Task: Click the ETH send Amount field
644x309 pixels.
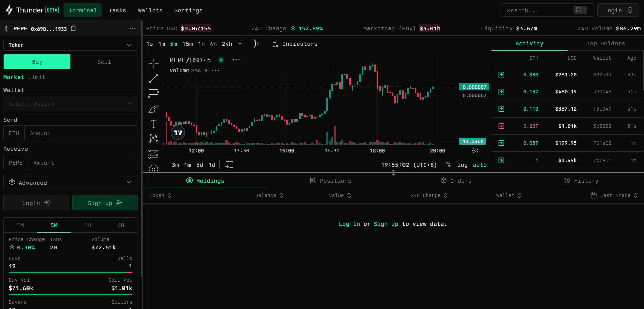Action: pos(81,133)
